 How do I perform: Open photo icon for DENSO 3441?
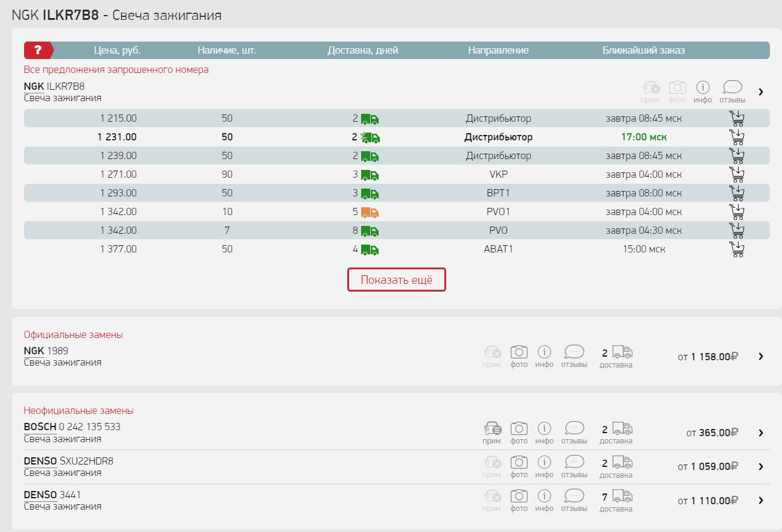click(519, 501)
